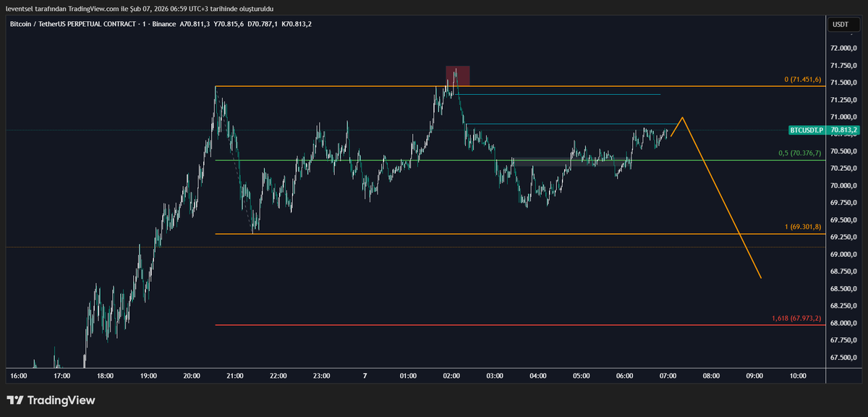868x417 pixels.
Task: Click the 69.000,0 price axis label
Action: (843, 254)
